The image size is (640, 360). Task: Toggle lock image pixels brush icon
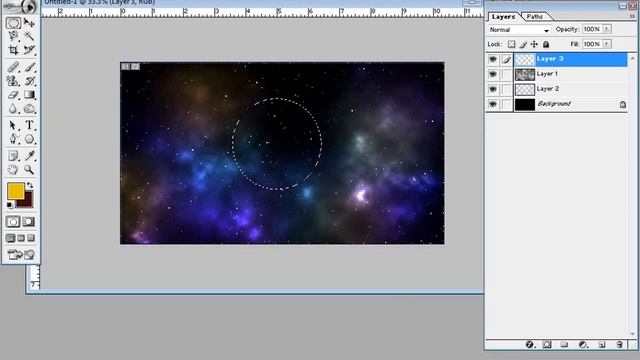coord(523,44)
